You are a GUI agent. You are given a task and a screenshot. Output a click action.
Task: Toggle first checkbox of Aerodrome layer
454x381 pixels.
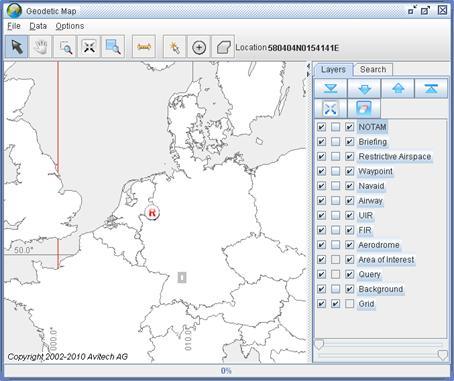321,245
